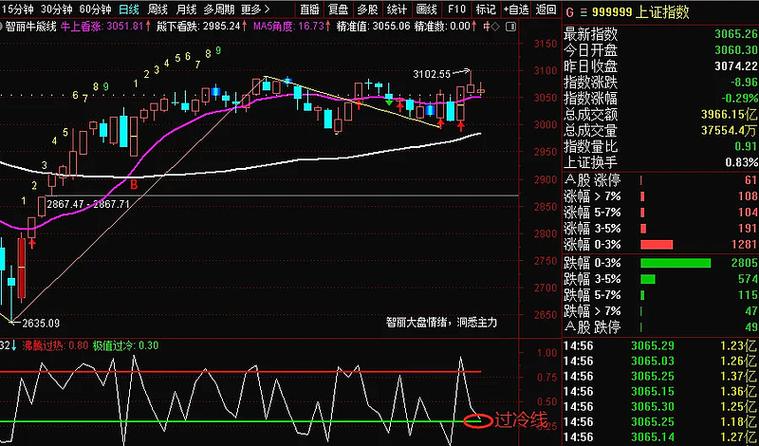
Task: Click 指数涨幅 value -0.29%
Action: (739, 98)
